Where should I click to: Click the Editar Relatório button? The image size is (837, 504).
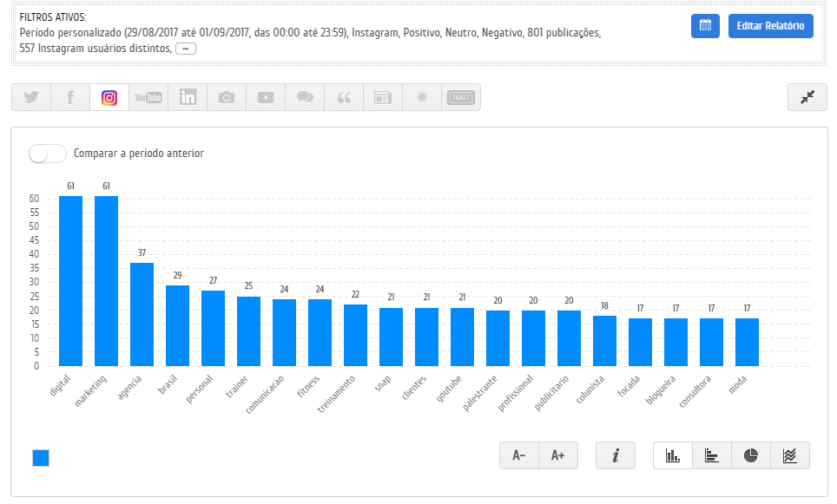tap(771, 26)
